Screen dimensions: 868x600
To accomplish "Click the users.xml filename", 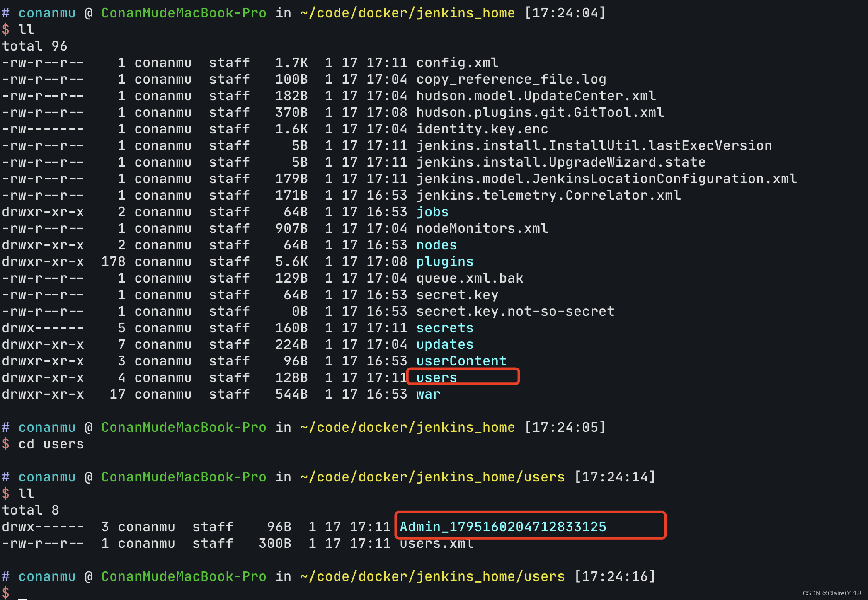I will coord(436,544).
